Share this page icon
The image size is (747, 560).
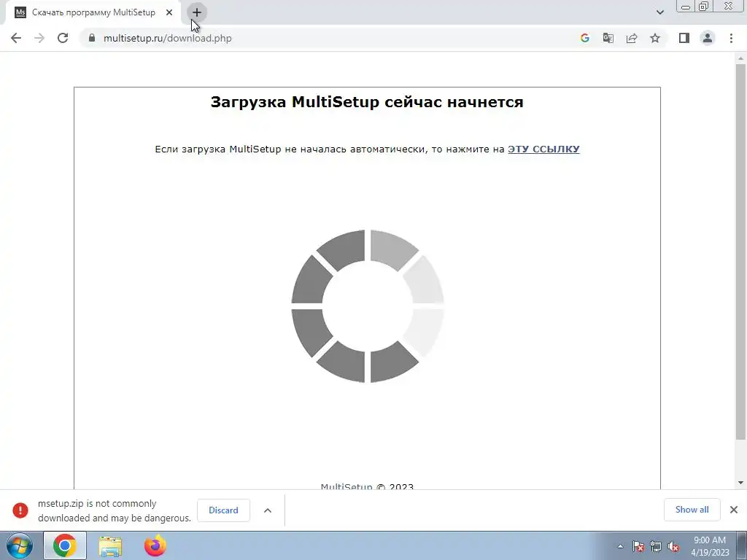tap(632, 38)
